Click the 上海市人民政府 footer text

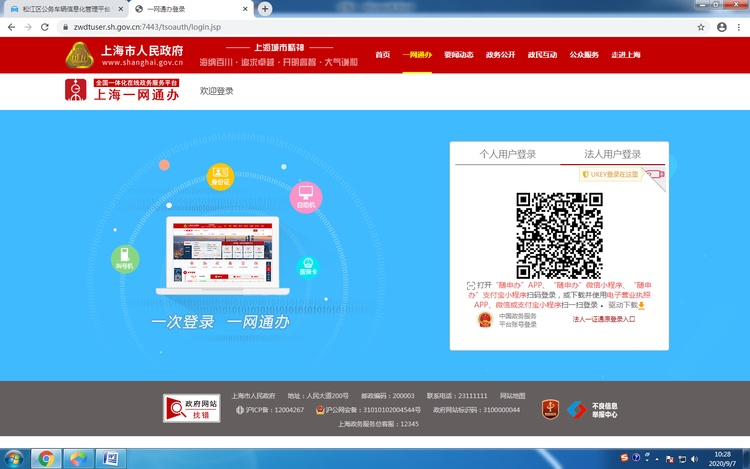point(253,396)
